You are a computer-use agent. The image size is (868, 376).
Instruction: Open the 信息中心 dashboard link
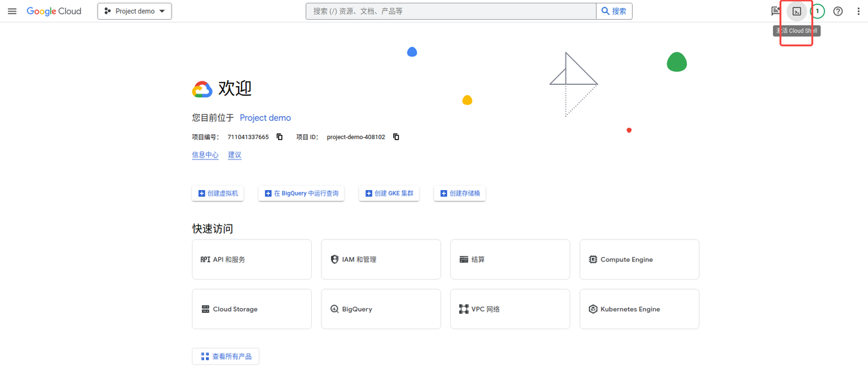click(205, 155)
